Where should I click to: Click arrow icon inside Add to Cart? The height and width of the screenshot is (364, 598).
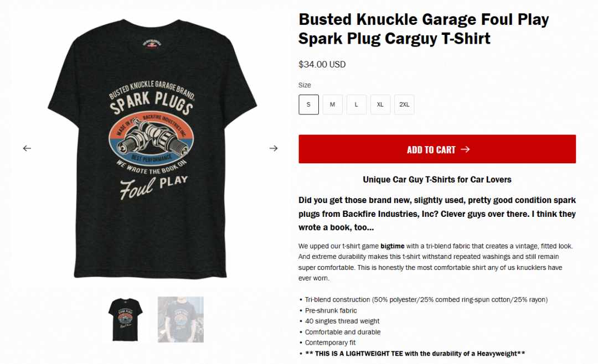465,149
